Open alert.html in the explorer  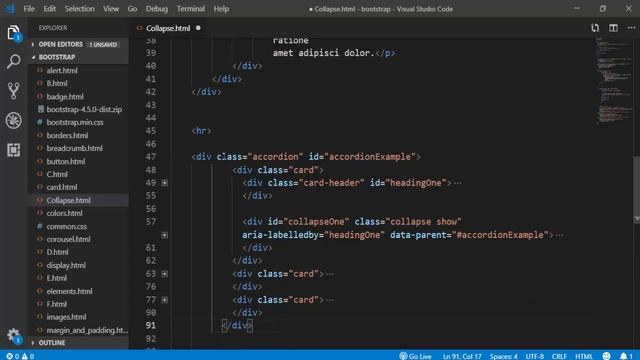pos(78,70)
